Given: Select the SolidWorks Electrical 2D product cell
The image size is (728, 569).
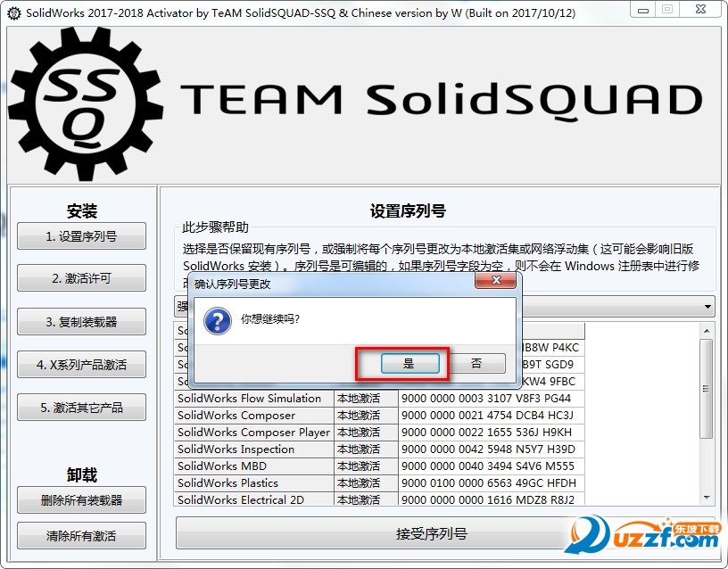Looking at the screenshot, I should point(254,499).
